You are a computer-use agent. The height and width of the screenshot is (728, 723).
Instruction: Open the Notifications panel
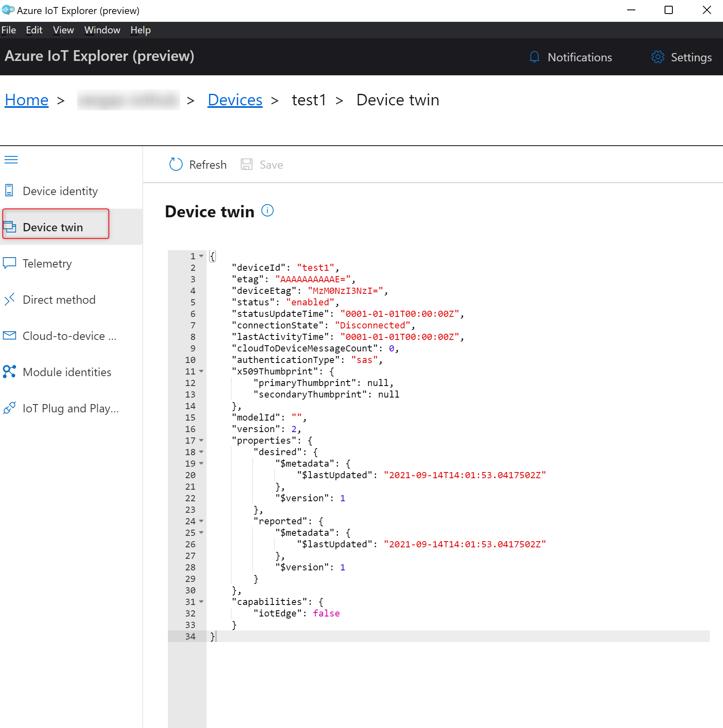[x=570, y=57]
